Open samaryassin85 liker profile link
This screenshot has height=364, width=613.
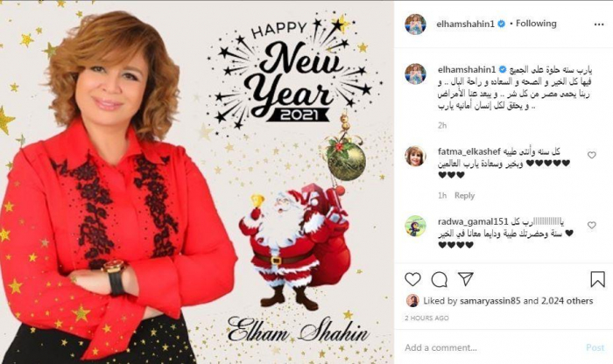point(490,301)
